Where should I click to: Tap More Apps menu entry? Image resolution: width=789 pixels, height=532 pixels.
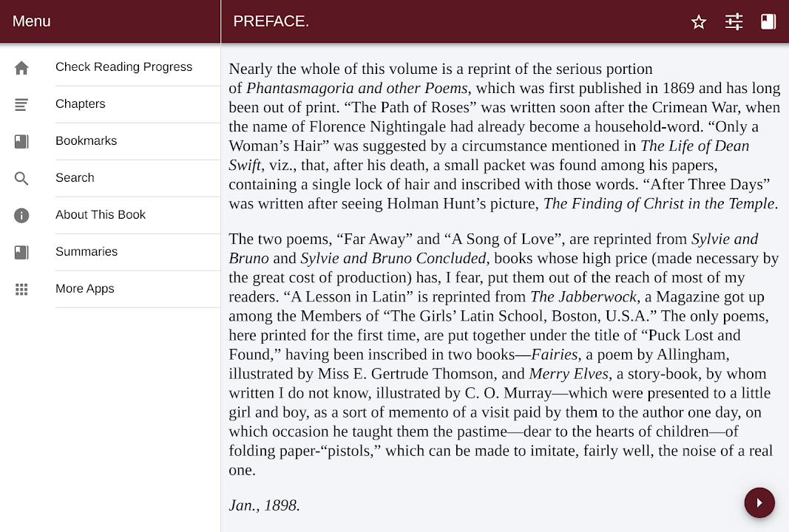coord(85,289)
